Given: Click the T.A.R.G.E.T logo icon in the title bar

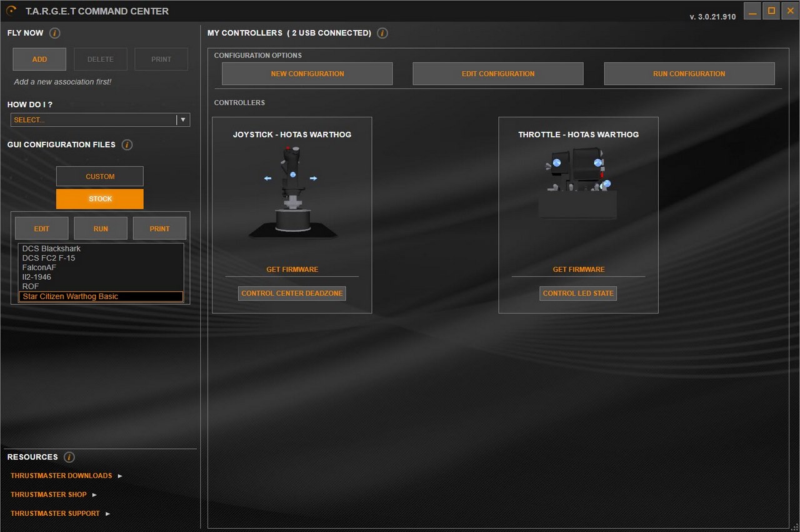Looking at the screenshot, I should (x=11, y=11).
